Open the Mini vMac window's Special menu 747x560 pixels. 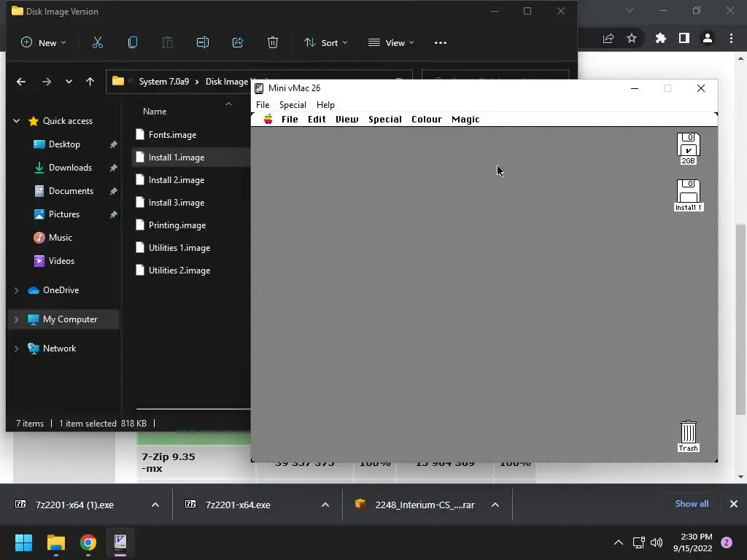(x=293, y=105)
